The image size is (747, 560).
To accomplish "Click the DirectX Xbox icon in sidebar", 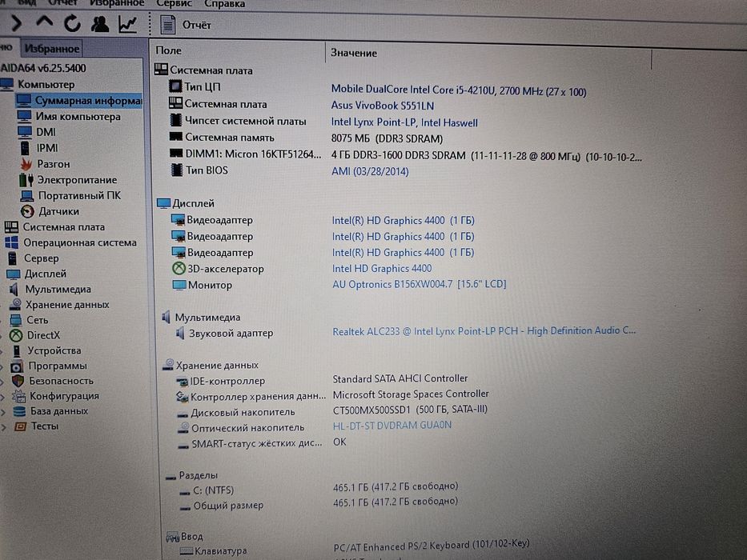I will point(16,335).
